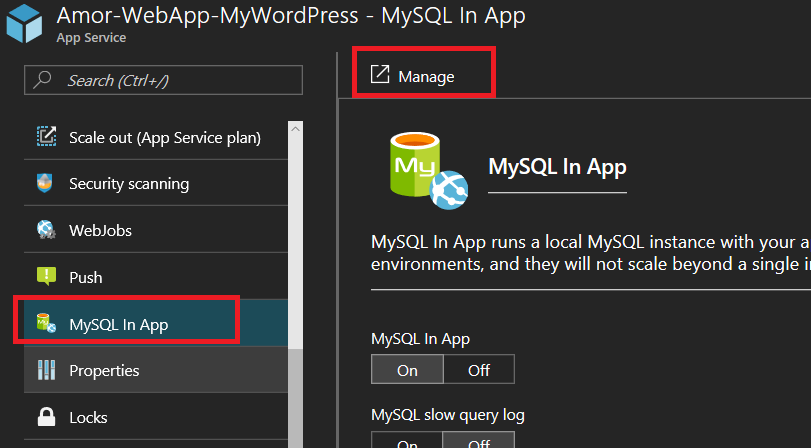Click MySQL In App sidebar icon

click(46, 323)
